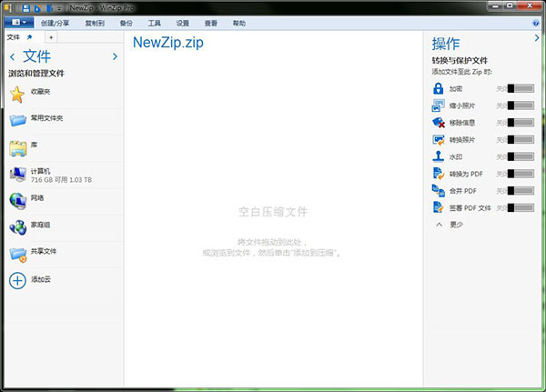Click the 文件 pane heading

[x=37, y=56]
